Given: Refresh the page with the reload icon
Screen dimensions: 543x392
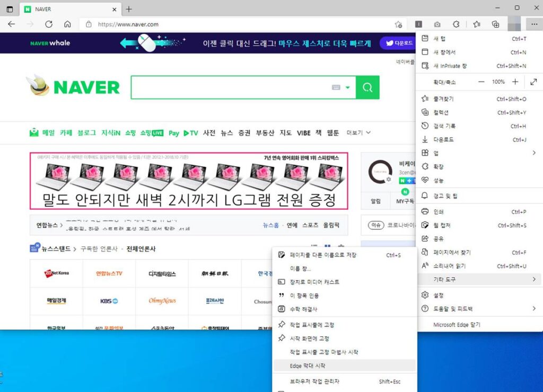Looking at the screenshot, I should [x=49, y=24].
